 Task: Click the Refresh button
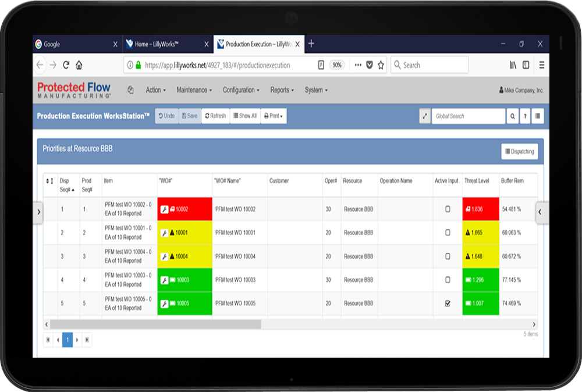tap(216, 116)
